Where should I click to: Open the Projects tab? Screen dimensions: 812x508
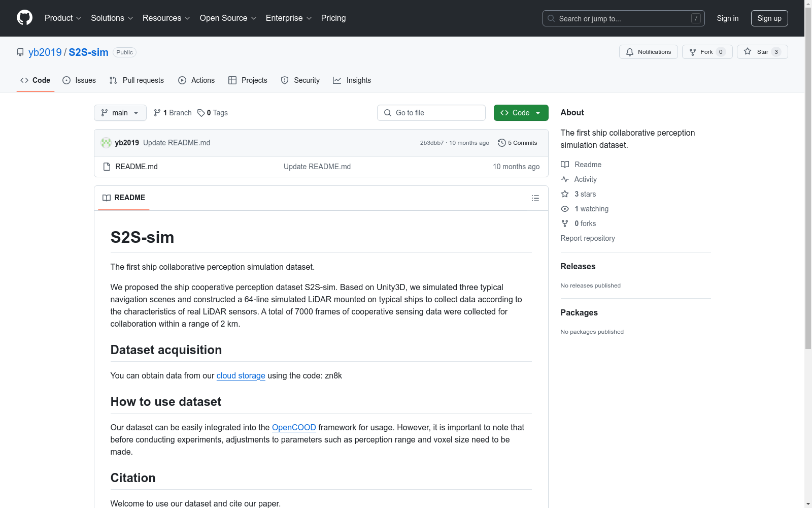(x=248, y=80)
